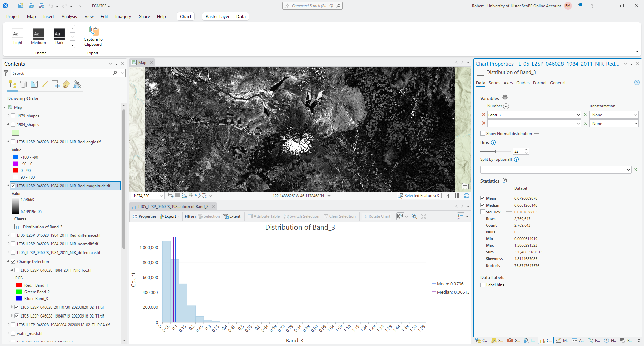Open the Band_3 number variable dropdown
The width and height of the screenshot is (644, 346).
pyautogui.click(x=578, y=115)
